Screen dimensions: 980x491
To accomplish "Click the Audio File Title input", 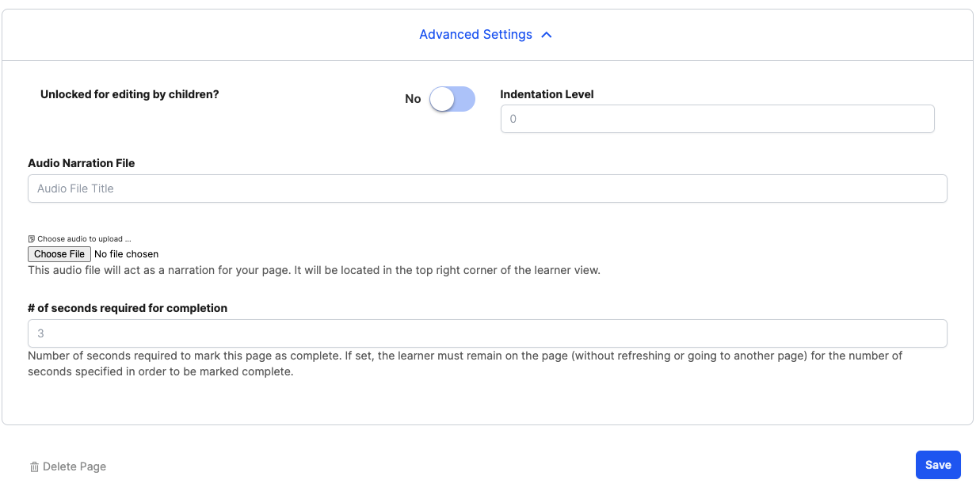I will point(487,188).
